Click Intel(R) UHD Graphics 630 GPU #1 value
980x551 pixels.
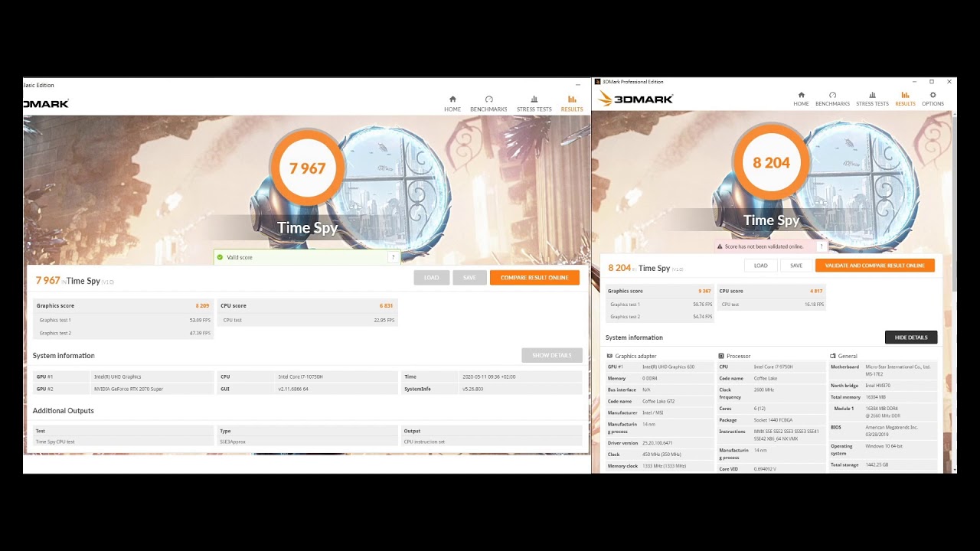point(668,367)
